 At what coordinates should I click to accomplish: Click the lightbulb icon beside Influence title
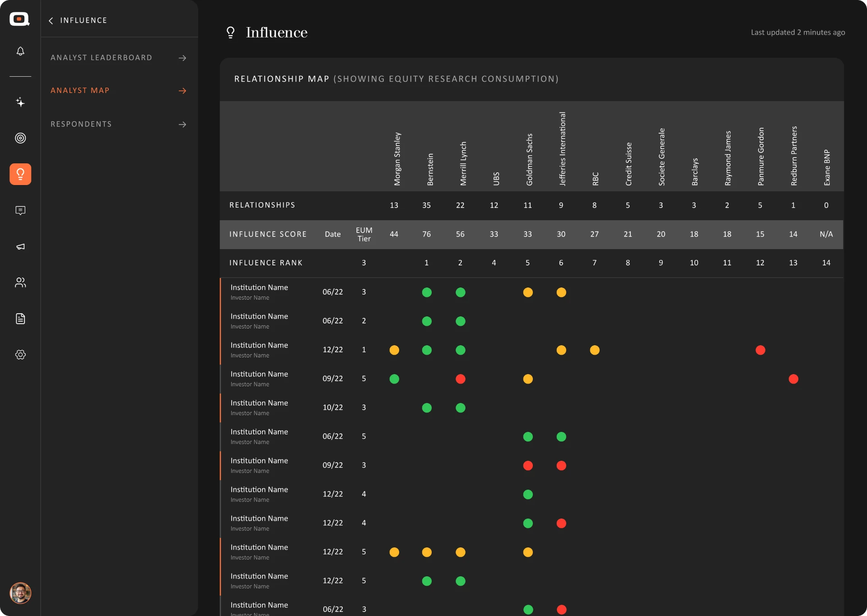[231, 32]
